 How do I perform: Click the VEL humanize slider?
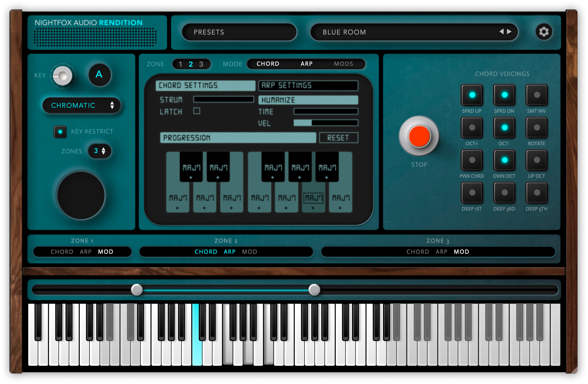pos(325,123)
